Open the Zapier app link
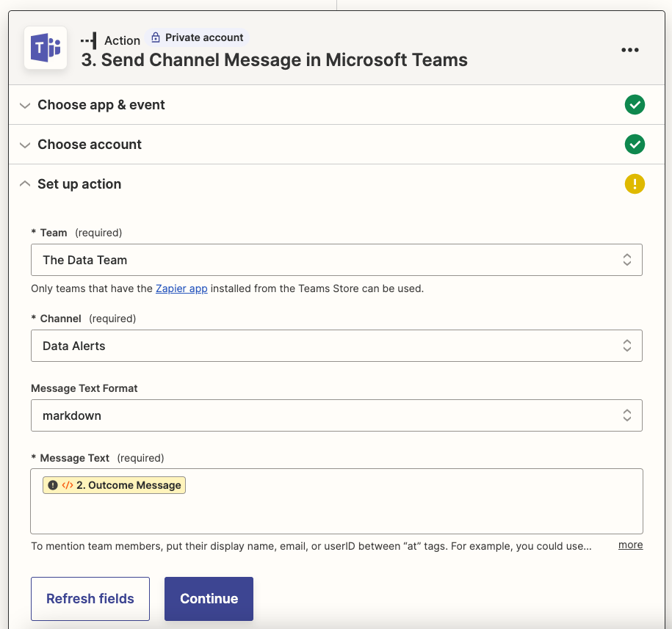The image size is (672, 629). tap(181, 288)
